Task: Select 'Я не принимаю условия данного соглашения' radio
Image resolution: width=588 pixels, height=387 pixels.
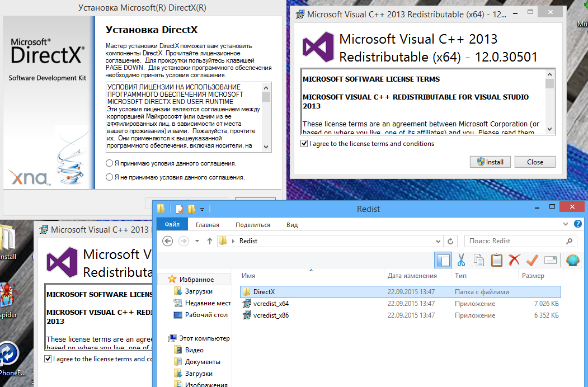Action: [109, 177]
